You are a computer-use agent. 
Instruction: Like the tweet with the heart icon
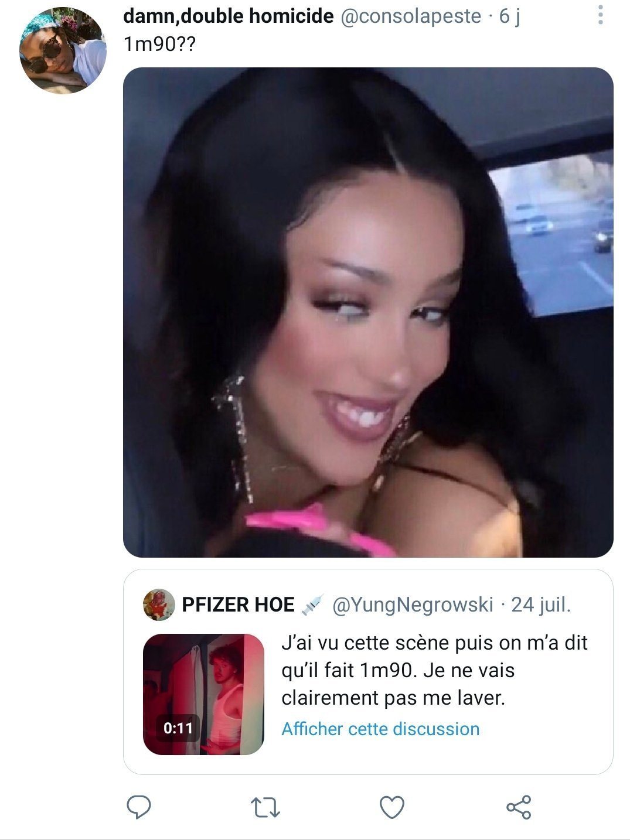coord(392,807)
